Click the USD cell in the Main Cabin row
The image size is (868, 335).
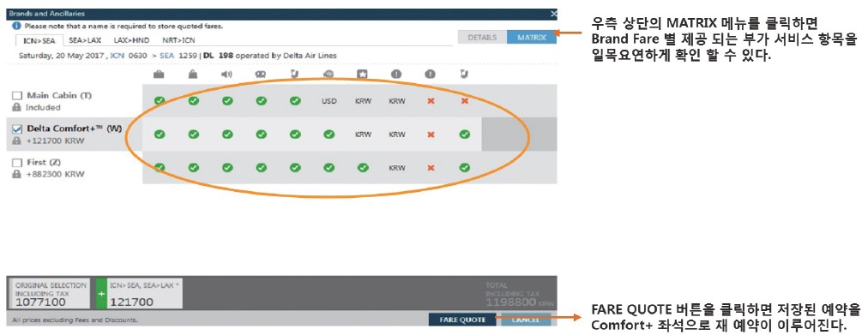tap(329, 101)
